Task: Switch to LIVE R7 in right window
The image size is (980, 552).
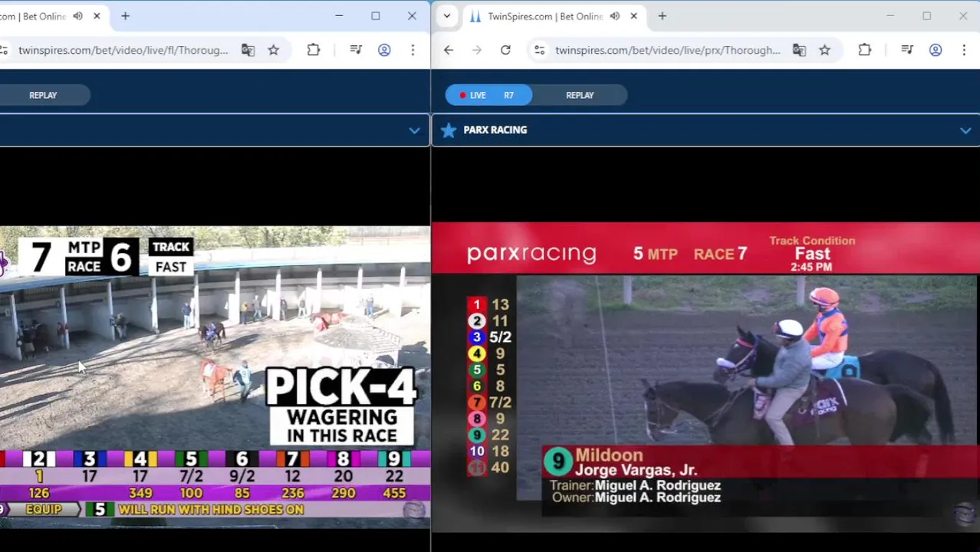Action: click(x=488, y=95)
